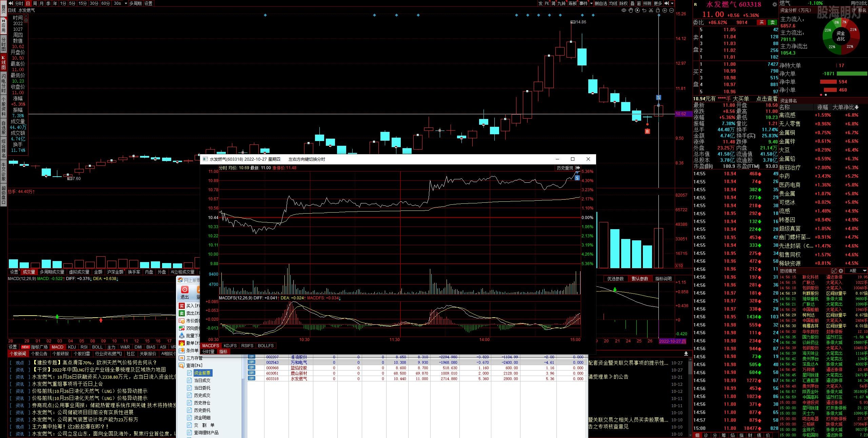Zoom in with the circled plus icon

pos(665,11)
